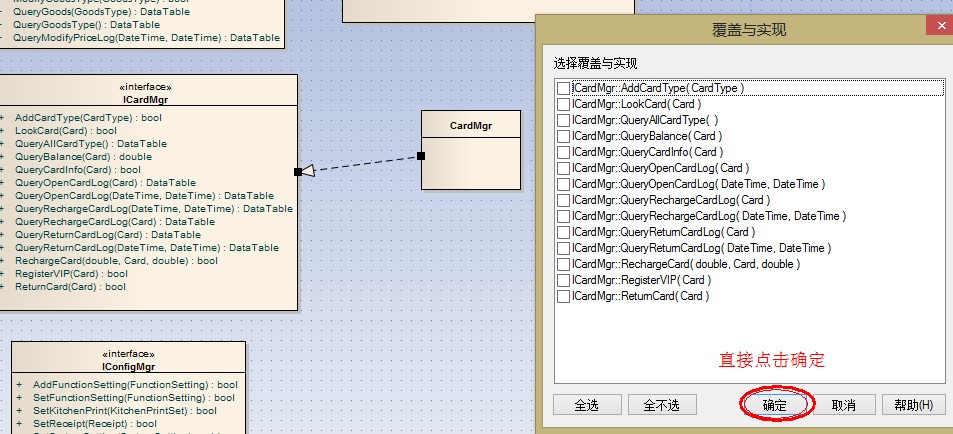The image size is (953, 434).
Task: Select AddCardType(CardType) : bool in ICardMgr
Action: pos(89,118)
